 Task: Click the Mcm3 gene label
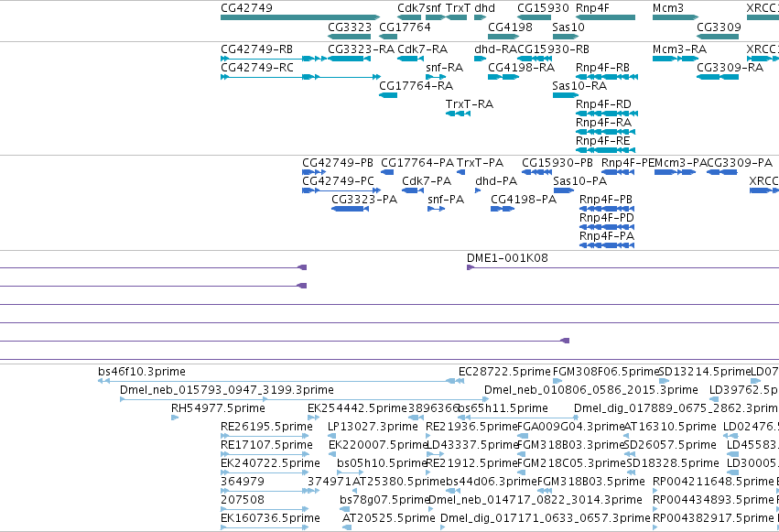click(668, 8)
